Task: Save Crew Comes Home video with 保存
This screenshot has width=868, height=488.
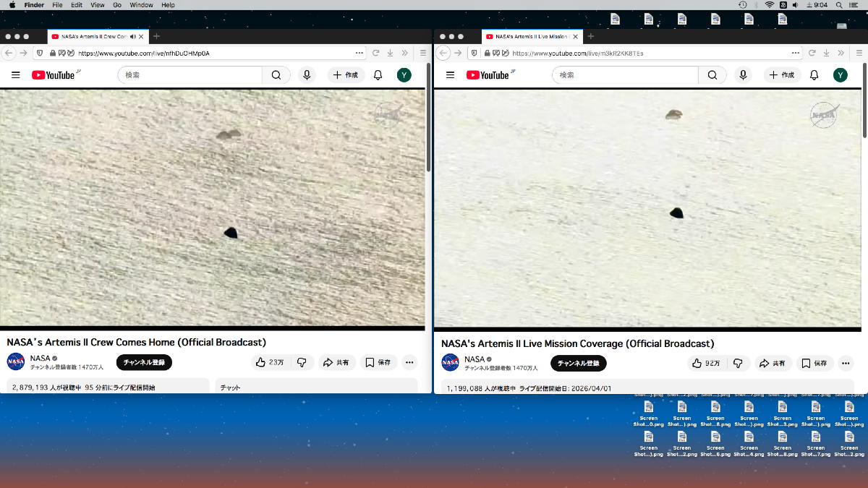Action: pyautogui.click(x=378, y=362)
